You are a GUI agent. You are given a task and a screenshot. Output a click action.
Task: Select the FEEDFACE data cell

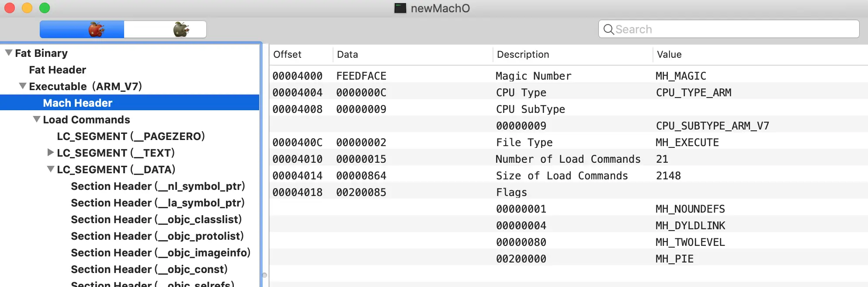click(x=361, y=76)
